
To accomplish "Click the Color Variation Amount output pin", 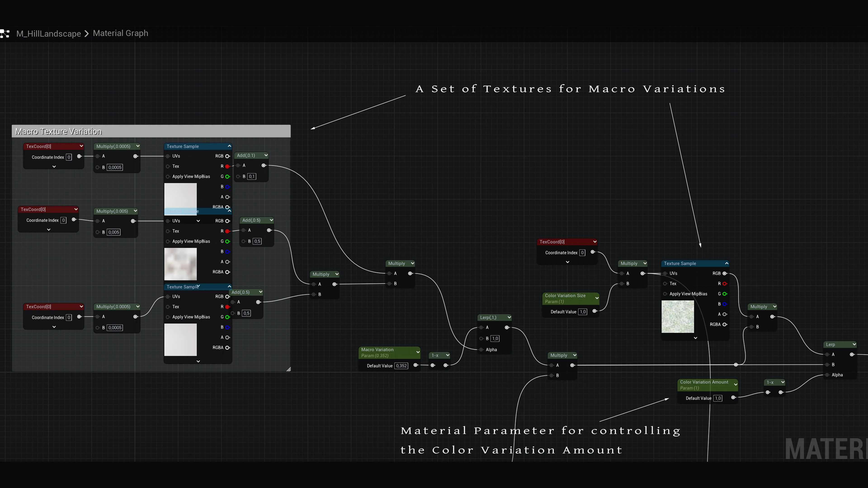I will pos(733,398).
